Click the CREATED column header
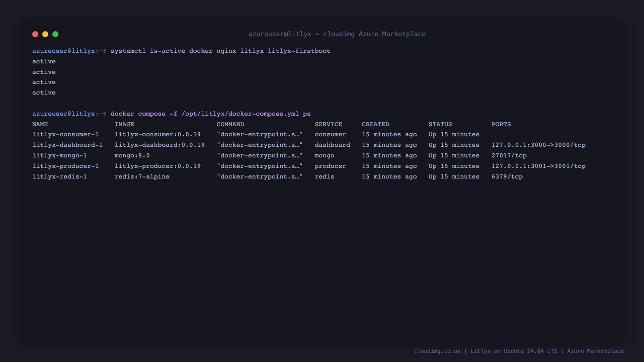The image size is (644, 362). pos(375,124)
